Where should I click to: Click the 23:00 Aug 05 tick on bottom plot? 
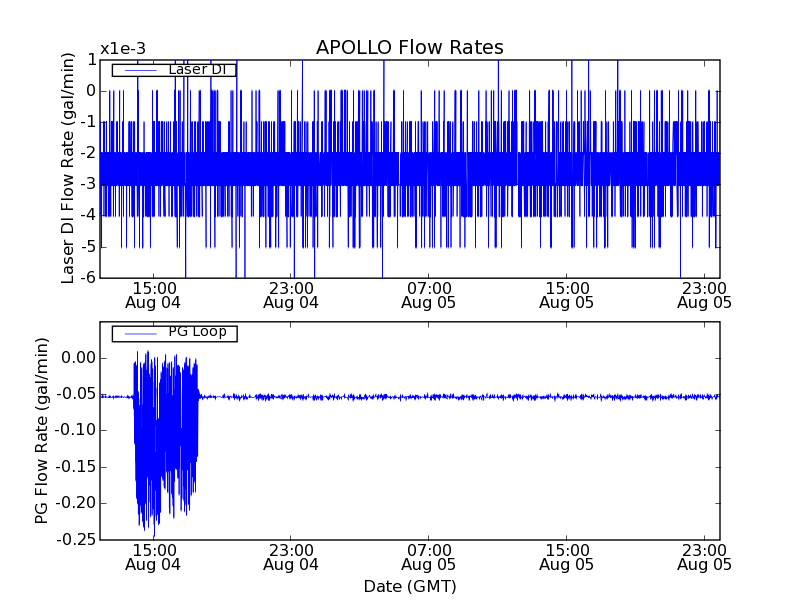tap(703, 557)
